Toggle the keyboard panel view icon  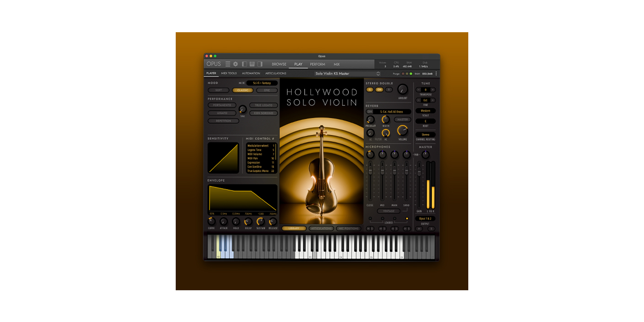pyautogui.click(x=252, y=64)
